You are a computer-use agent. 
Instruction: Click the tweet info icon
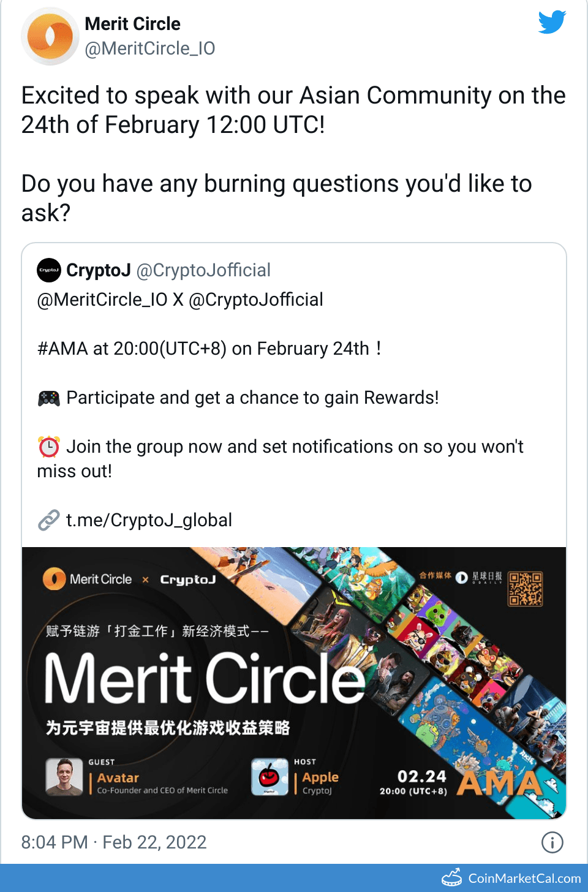click(x=552, y=842)
